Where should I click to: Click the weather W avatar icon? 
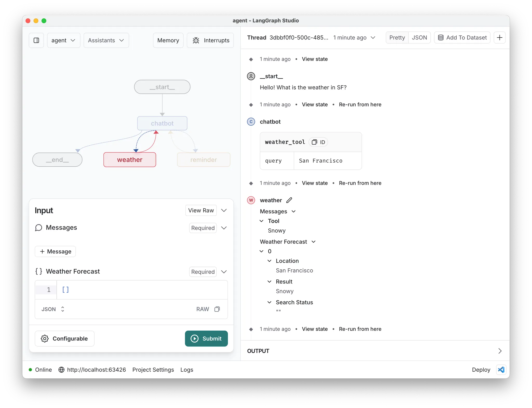click(x=251, y=200)
